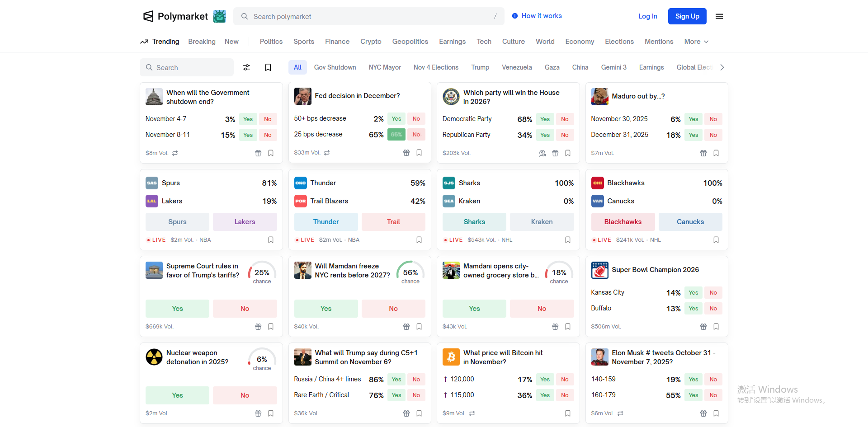Click repeat icon on Fed decision card
868x427 pixels.
click(x=327, y=153)
